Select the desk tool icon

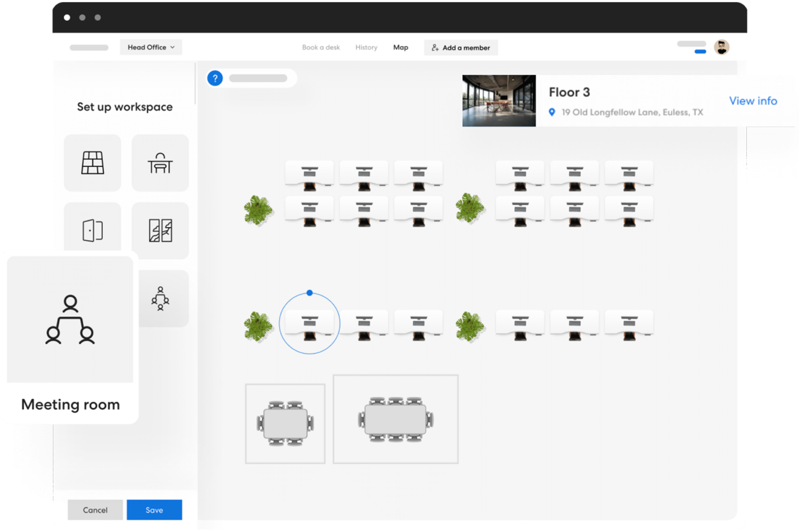160,163
